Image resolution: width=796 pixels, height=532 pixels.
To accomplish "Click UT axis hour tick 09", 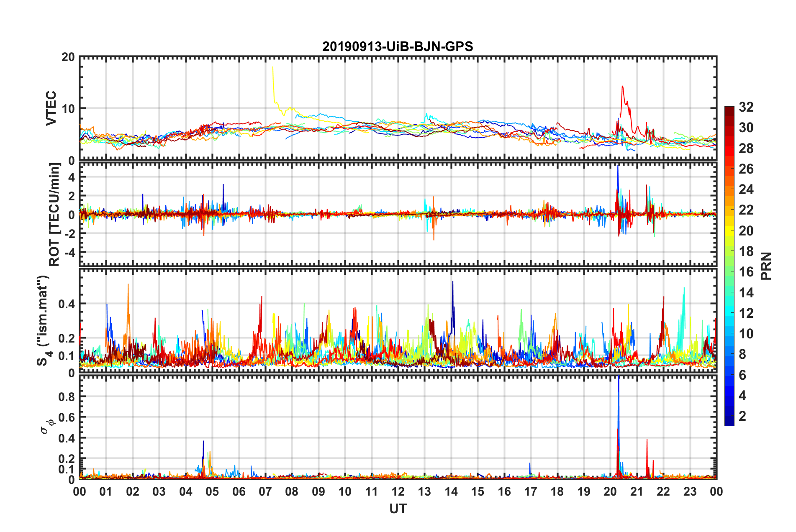I will (318, 491).
